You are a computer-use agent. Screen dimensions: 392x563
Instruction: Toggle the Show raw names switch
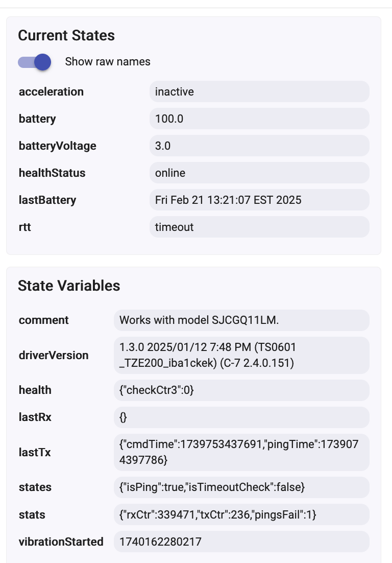pos(35,62)
